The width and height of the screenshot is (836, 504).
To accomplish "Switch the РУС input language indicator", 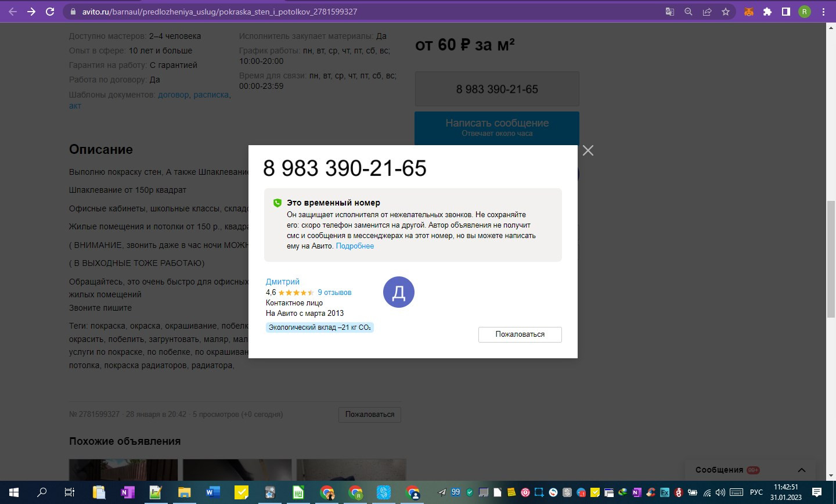I will point(756,492).
